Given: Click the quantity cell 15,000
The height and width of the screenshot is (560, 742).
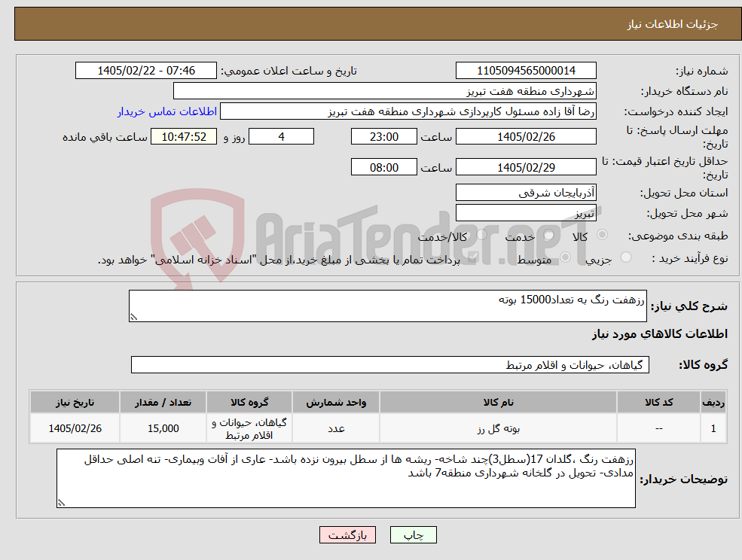Looking at the screenshot, I should tap(163, 428).
